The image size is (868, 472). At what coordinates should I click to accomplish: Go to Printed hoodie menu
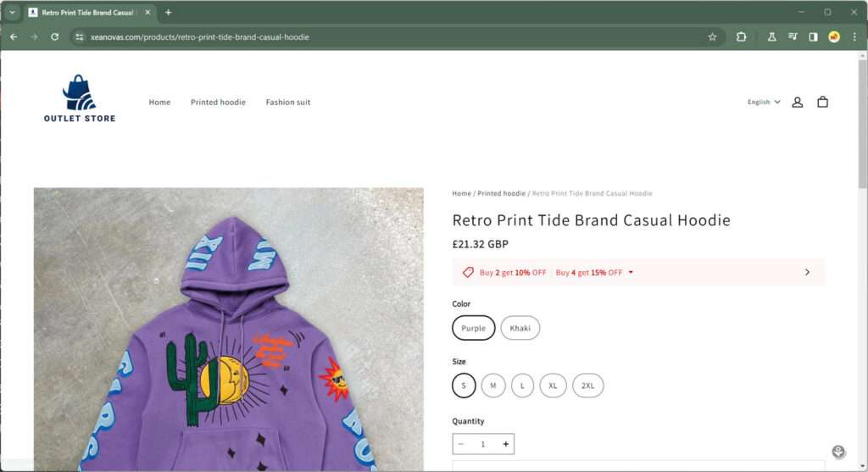pos(218,103)
